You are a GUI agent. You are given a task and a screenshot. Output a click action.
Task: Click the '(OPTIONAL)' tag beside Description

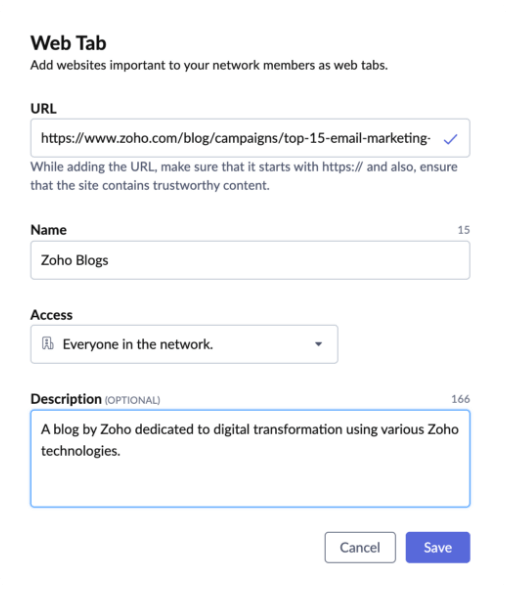[x=132, y=400]
